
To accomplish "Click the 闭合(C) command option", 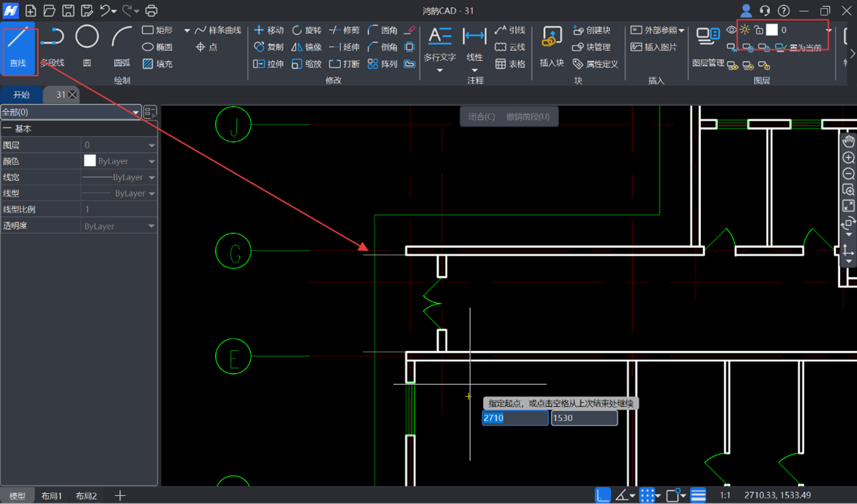I will (x=482, y=117).
